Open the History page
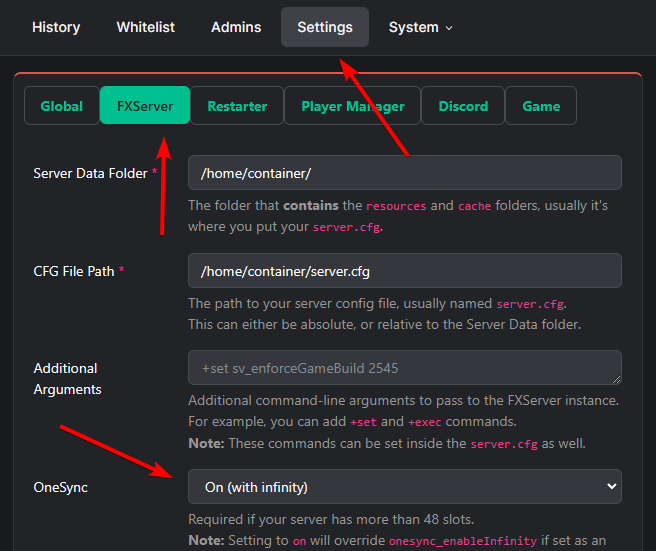This screenshot has width=656, height=551. pos(56,27)
